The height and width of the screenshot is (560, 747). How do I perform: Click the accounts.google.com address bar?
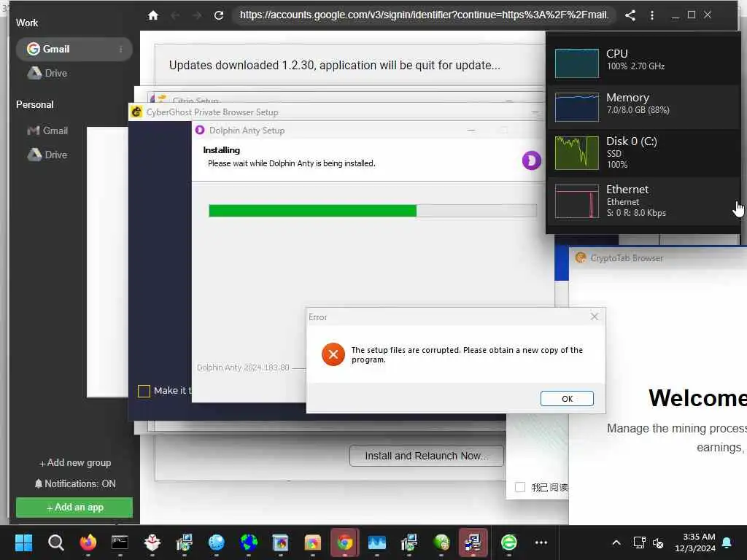(x=424, y=15)
